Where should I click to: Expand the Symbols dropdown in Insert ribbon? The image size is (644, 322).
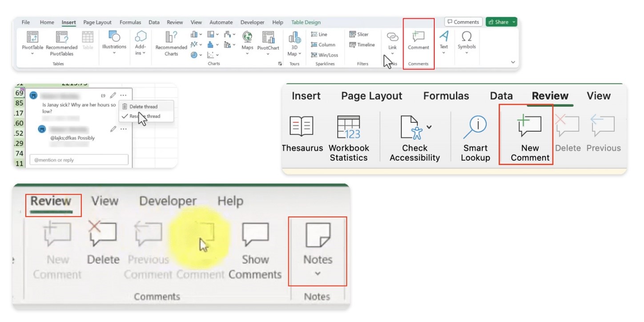click(467, 52)
